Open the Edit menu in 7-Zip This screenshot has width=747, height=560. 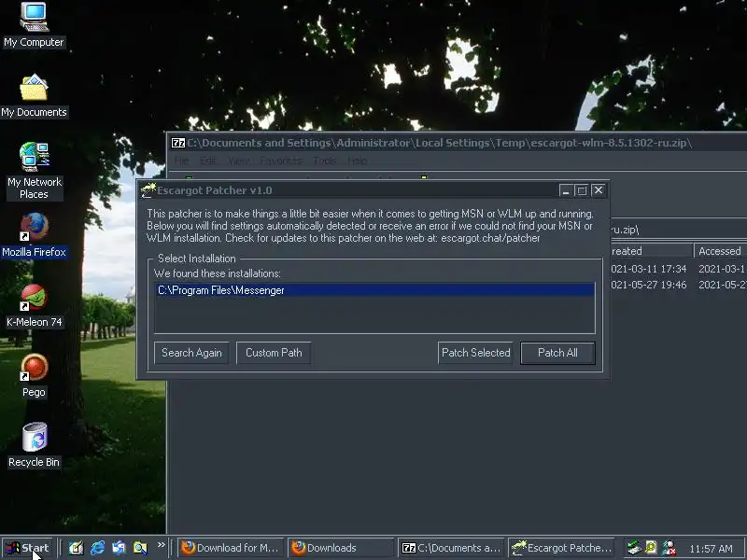207,161
